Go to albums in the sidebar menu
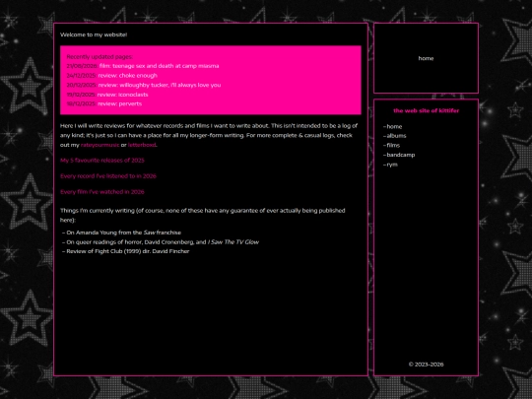Screen dimensions: 532x399 tap(396, 136)
